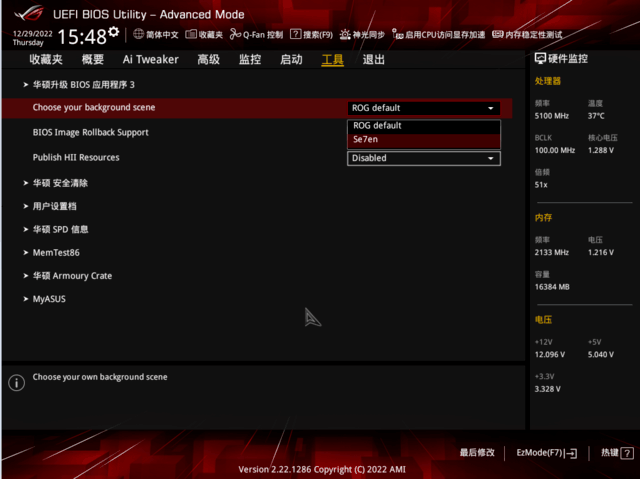Click the info icon in the help area
The height and width of the screenshot is (479, 640).
pyautogui.click(x=16, y=383)
